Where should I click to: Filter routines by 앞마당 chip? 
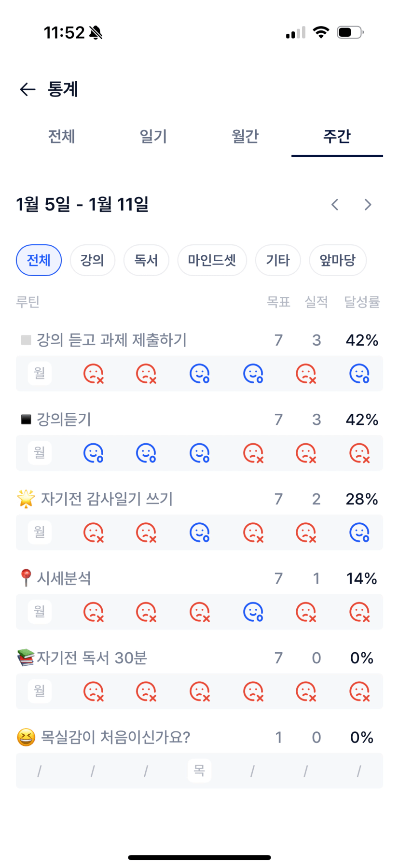click(337, 260)
